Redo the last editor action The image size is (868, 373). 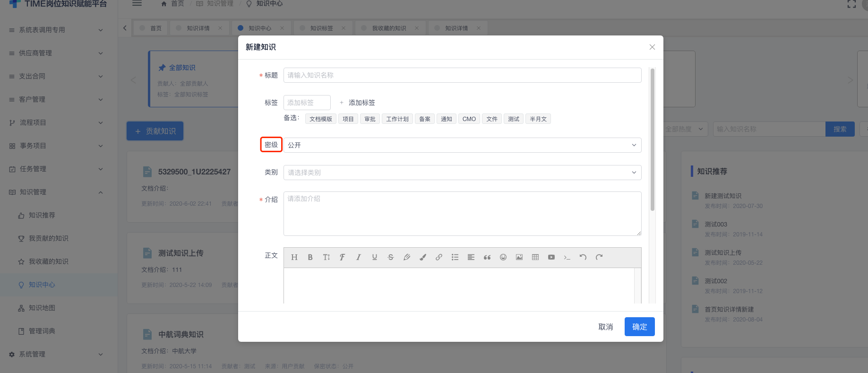pyautogui.click(x=599, y=257)
